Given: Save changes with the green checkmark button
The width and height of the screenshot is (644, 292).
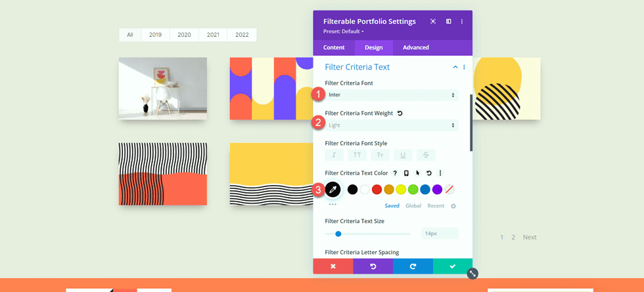Looking at the screenshot, I should click(x=453, y=266).
